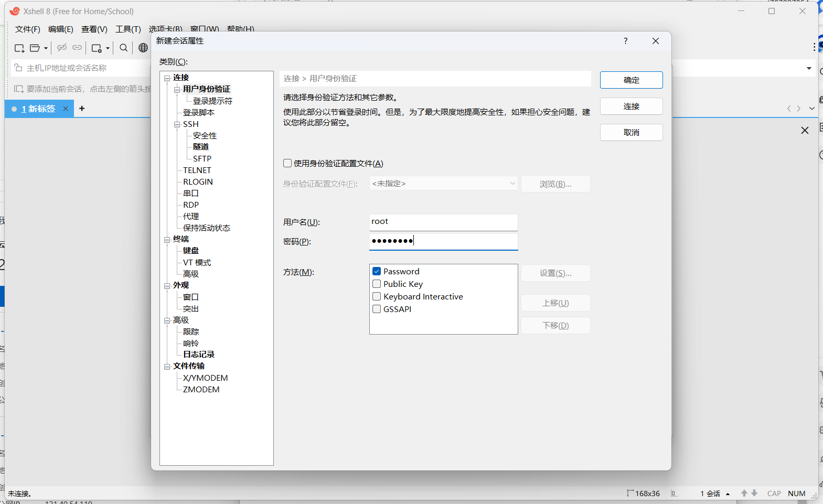This screenshot has height=504, width=823.
Task: Collapse the 连接 tree node
Action: click(x=167, y=78)
